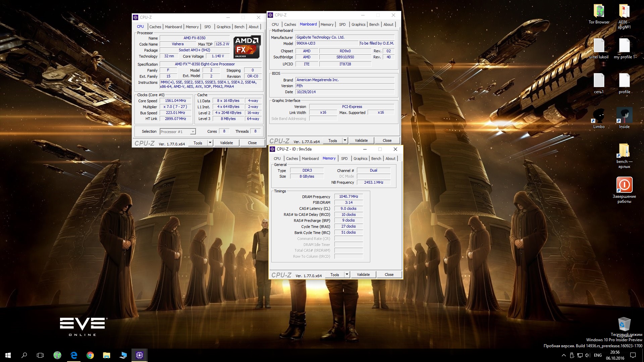
Task: Open the bench folder shortcut
Action: [624, 156]
